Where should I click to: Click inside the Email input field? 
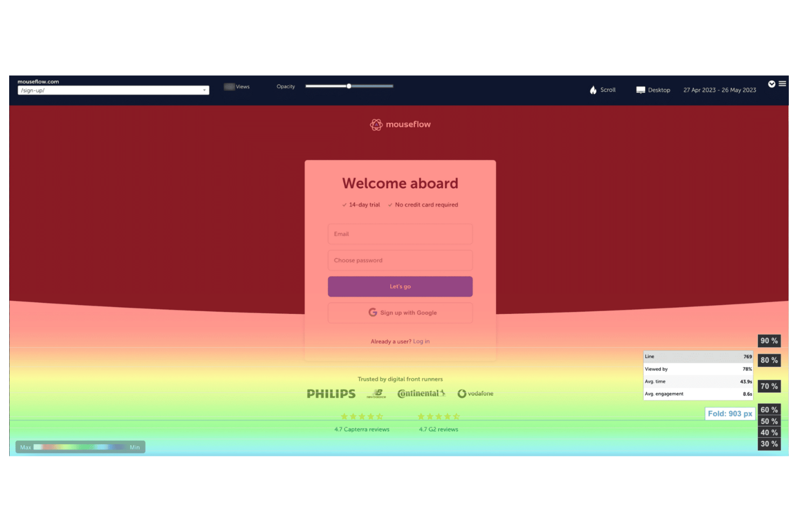click(400, 234)
